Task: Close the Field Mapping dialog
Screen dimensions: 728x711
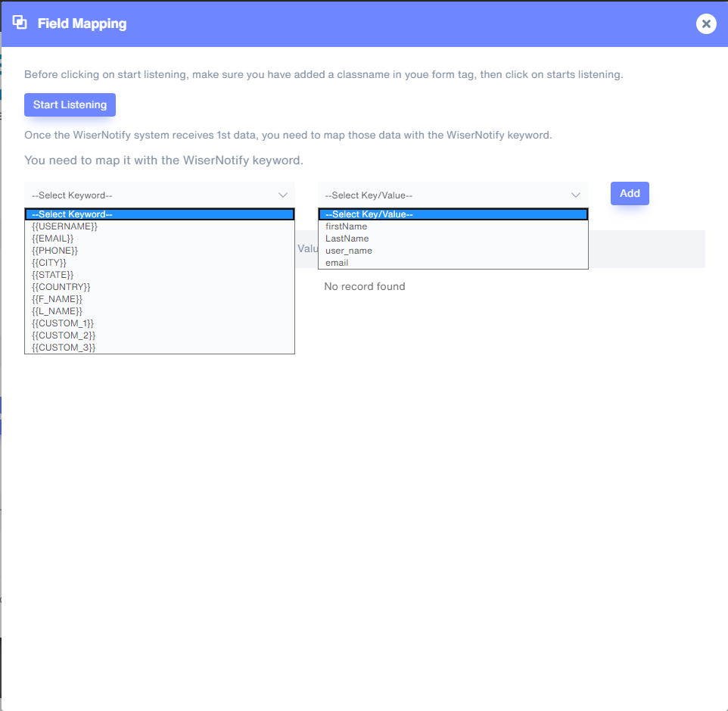Action: (x=706, y=23)
